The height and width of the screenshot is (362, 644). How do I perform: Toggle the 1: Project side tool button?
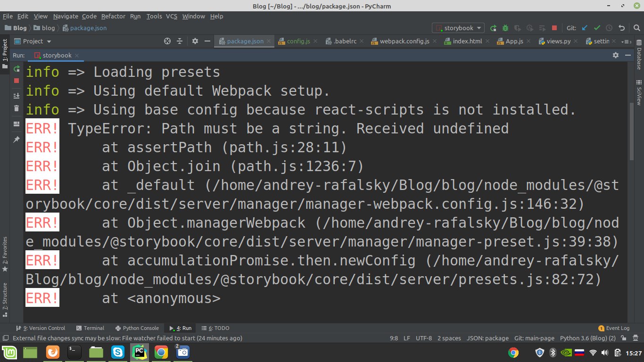(5, 53)
